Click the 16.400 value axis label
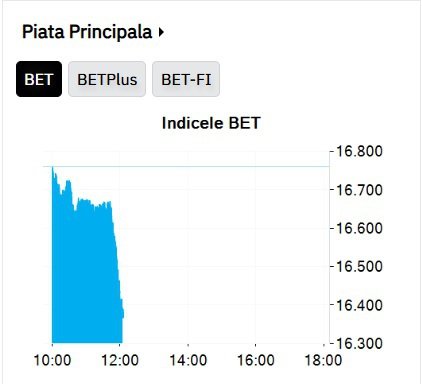Screen dimensions: 422x384 tap(359, 305)
